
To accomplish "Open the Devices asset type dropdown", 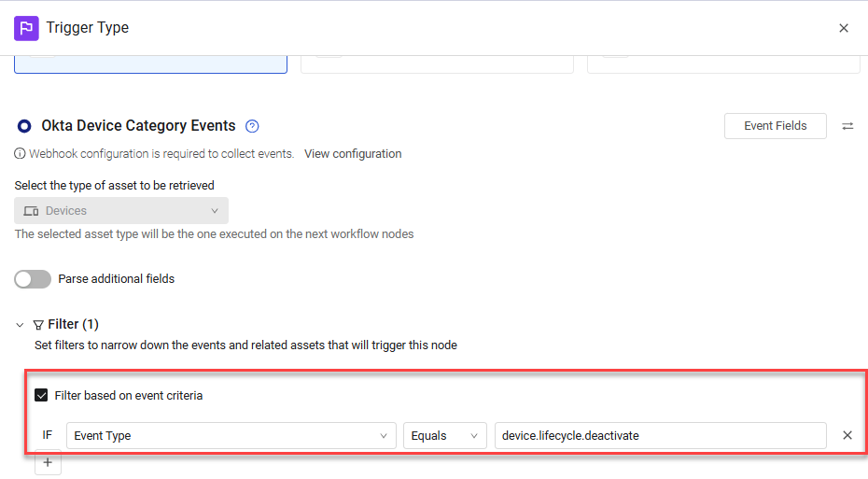I will (x=121, y=210).
